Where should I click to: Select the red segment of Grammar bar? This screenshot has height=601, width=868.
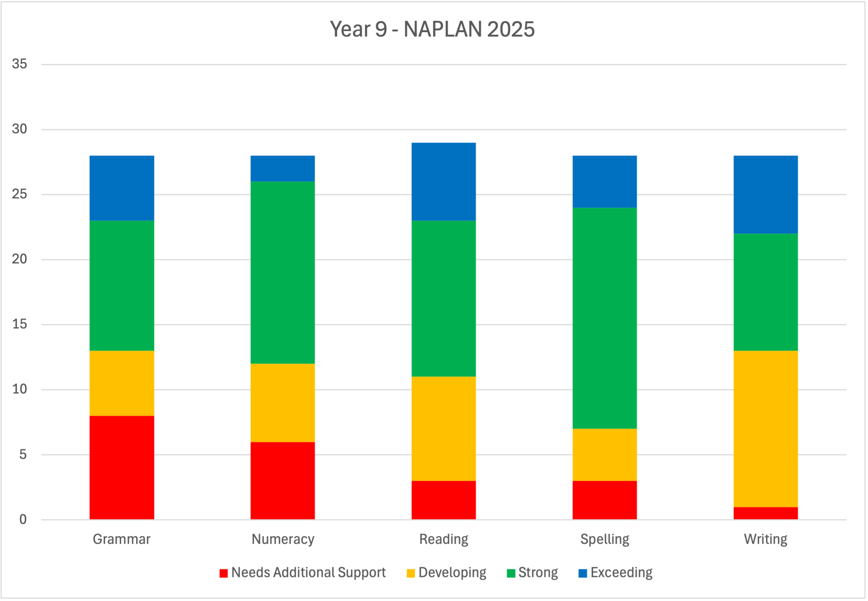pyautogui.click(x=121, y=467)
